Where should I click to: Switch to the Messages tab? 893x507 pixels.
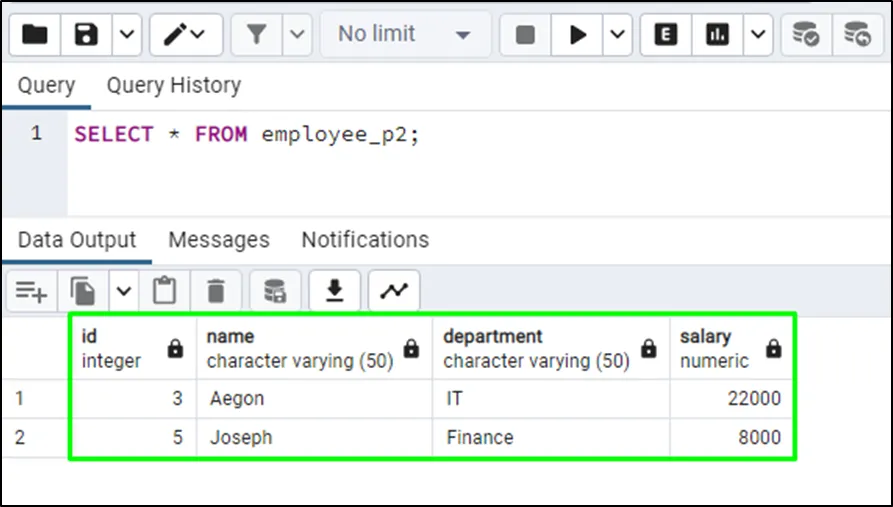pos(218,240)
